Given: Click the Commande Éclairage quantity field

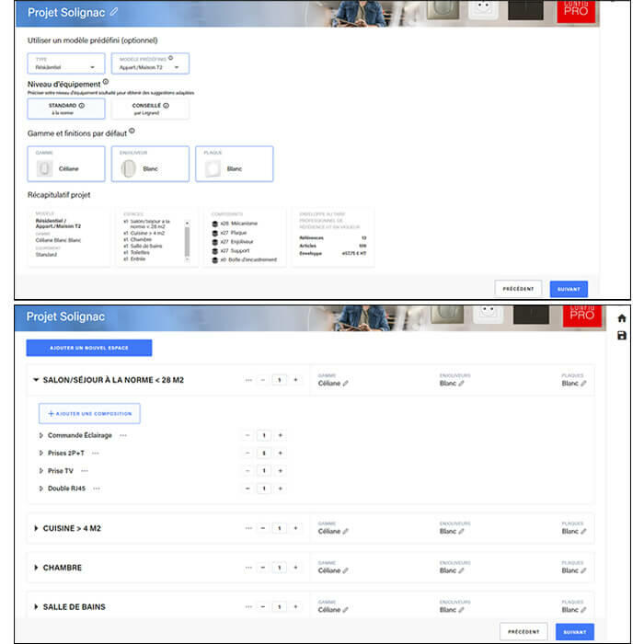Looking at the screenshot, I should [x=264, y=435].
